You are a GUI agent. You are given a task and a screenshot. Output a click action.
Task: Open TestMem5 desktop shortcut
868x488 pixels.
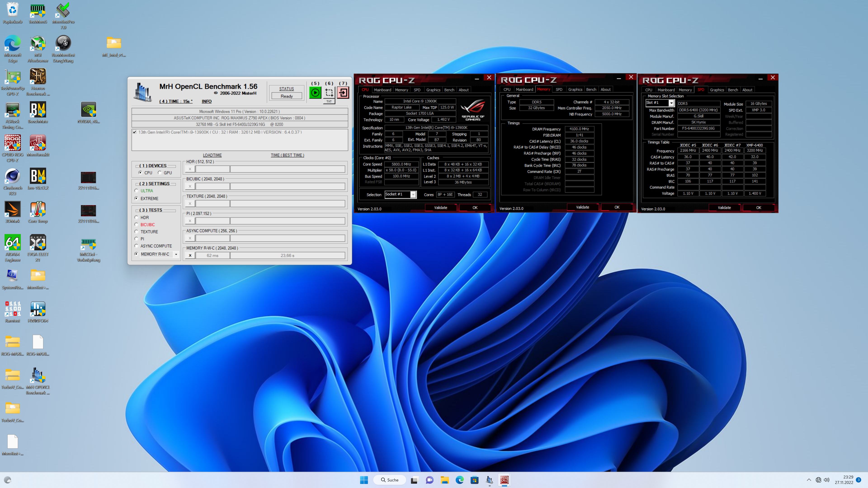(38, 14)
